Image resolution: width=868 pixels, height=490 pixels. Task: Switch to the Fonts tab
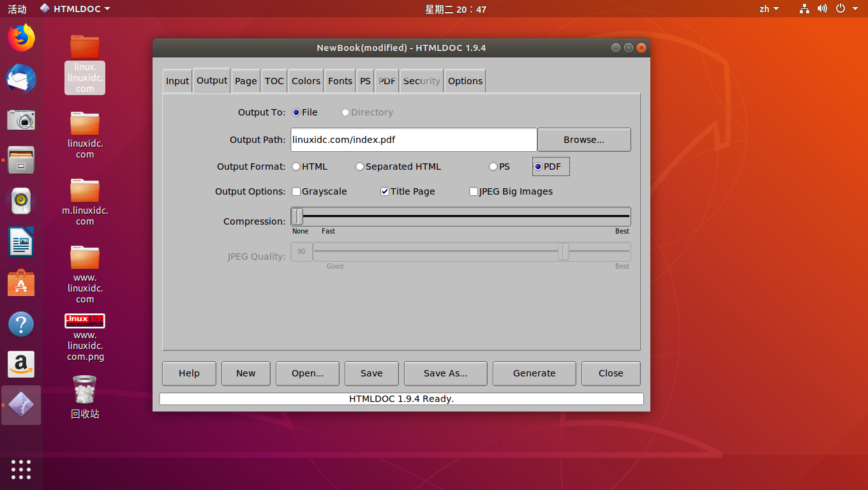click(x=340, y=81)
